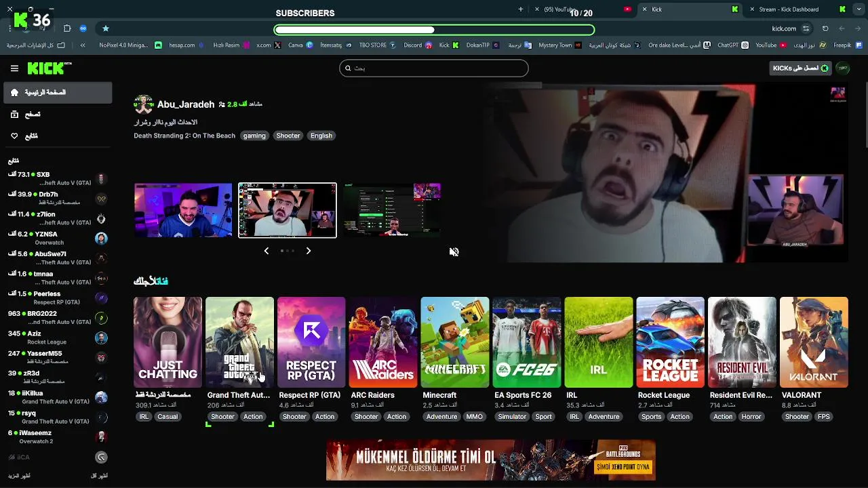Image resolution: width=868 pixels, height=488 pixels.
Task: Click the YZNSA streamer avatar icon
Action: (101, 239)
